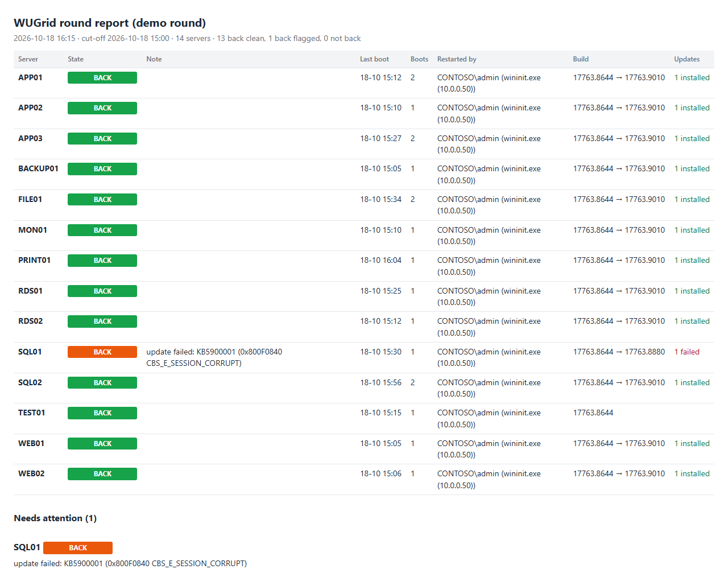Select the Build column header
728x569 pixels.
click(581, 59)
